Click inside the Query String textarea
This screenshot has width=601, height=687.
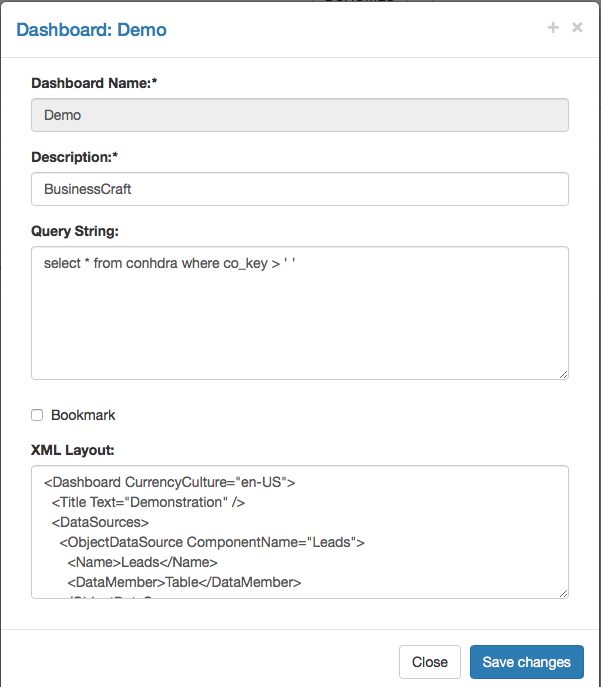[x=300, y=313]
